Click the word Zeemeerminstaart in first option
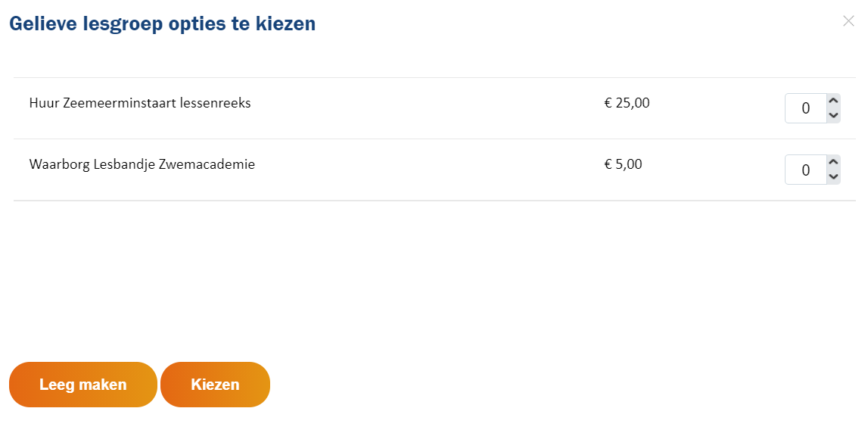The height and width of the screenshot is (430, 868). (x=120, y=103)
